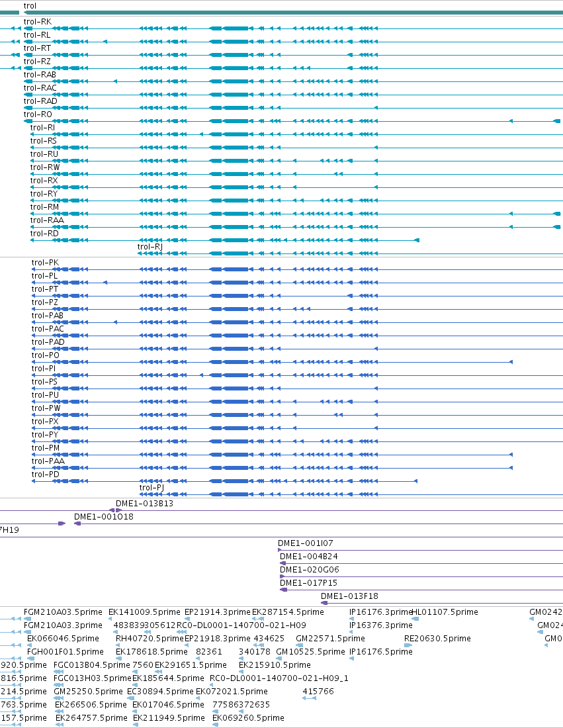The width and height of the screenshot is (563, 728).
Task: Select the FGH001F01.5prime EST label
Action: pyautogui.click(x=65, y=652)
